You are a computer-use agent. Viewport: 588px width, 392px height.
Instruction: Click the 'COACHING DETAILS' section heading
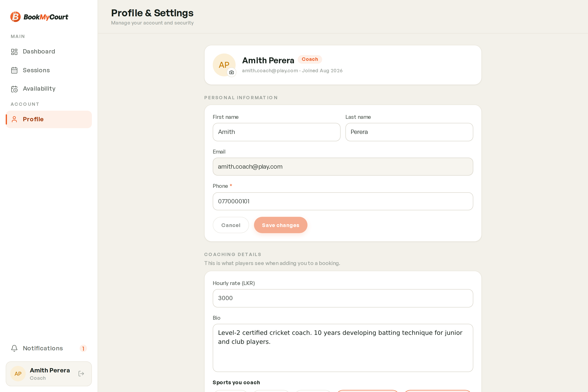[x=233, y=255]
